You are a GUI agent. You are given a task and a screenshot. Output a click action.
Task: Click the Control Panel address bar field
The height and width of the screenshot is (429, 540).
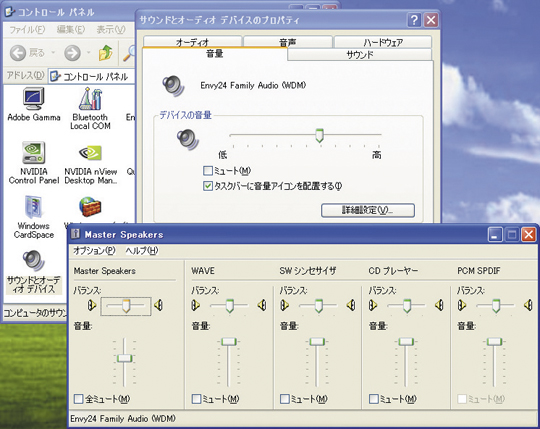click(x=92, y=76)
